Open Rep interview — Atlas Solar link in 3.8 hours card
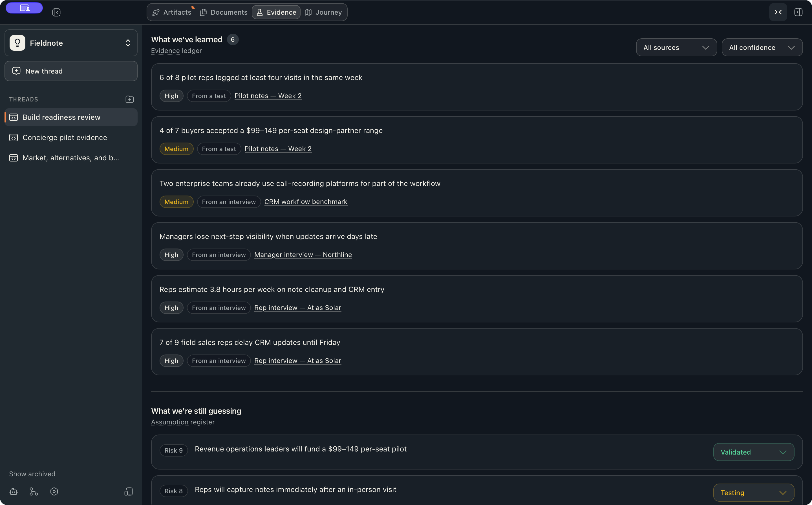 297,308
